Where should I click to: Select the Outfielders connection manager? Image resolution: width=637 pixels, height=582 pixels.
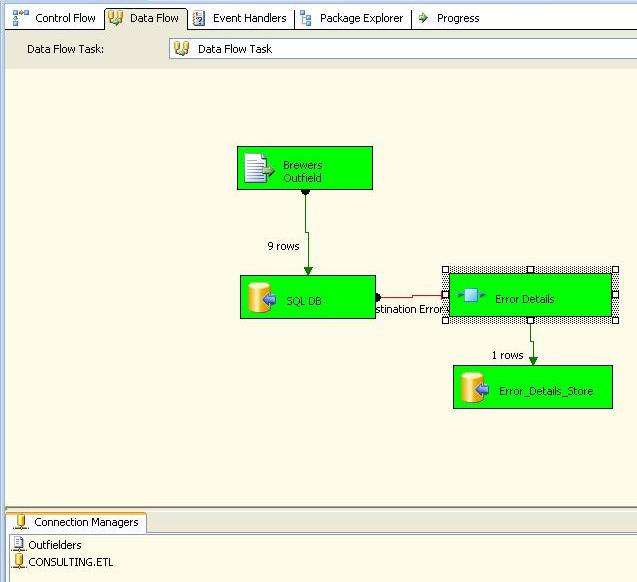click(54, 545)
